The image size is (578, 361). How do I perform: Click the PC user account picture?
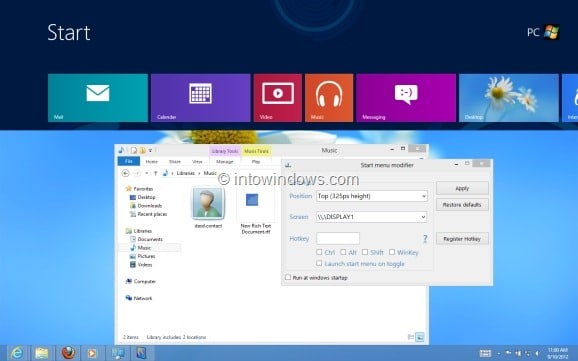[x=551, y=32]
